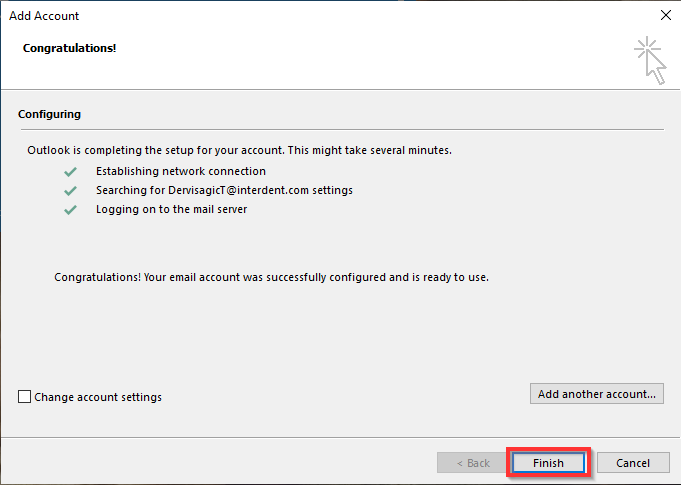This screenshot has height=485, width=681.
Task: Click the 'Change account settings' label
Action: [98, 397]
